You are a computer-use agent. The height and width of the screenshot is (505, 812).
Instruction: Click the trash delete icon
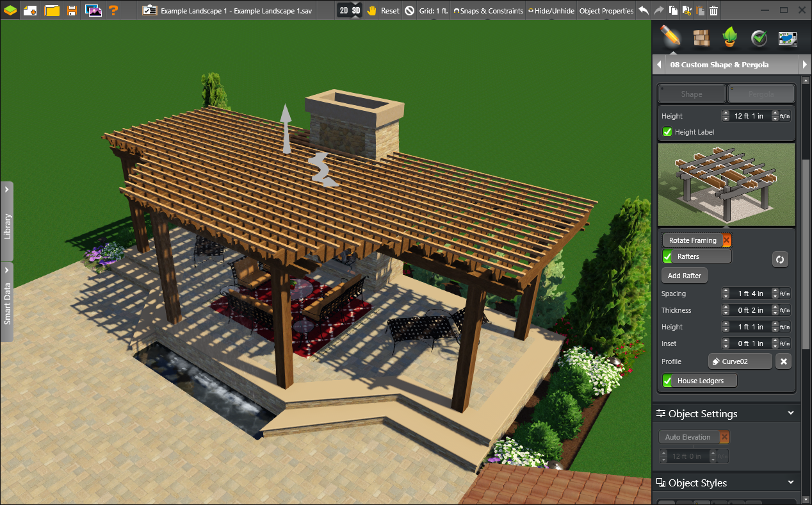[x=713, y=10]
